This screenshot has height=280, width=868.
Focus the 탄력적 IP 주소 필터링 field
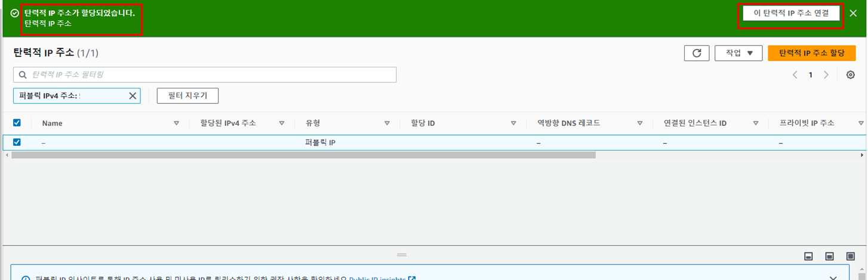click(205, 75)
